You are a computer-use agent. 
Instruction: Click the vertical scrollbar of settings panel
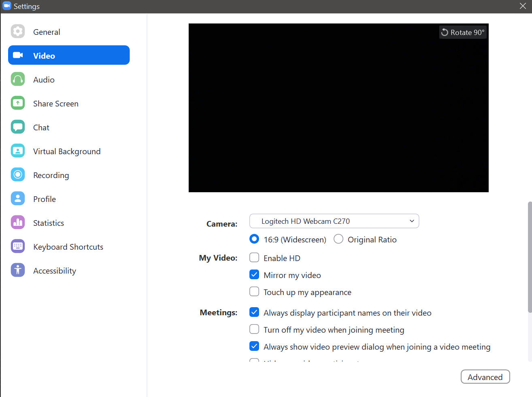pyautogui.click(x=530, y=257)
